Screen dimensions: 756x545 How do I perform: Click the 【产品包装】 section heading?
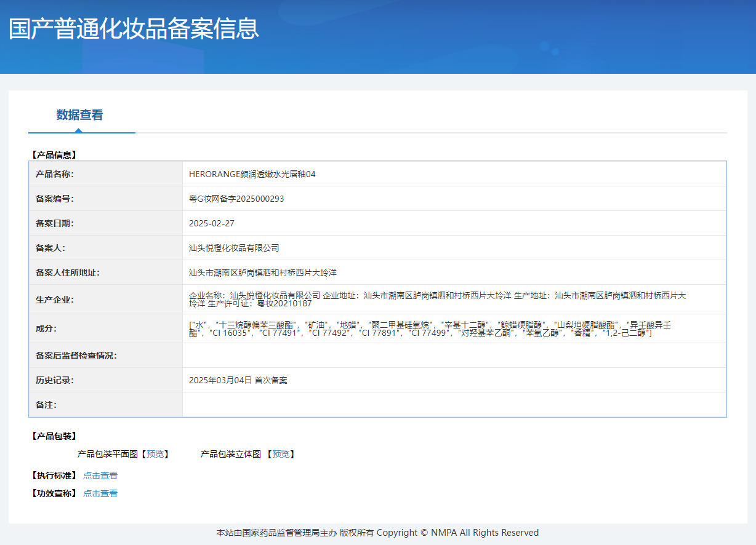coord(54,436)
